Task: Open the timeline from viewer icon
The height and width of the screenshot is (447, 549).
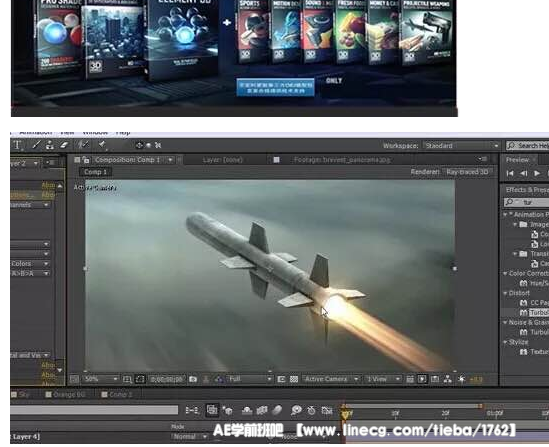Action: click(x=435, y=379)
